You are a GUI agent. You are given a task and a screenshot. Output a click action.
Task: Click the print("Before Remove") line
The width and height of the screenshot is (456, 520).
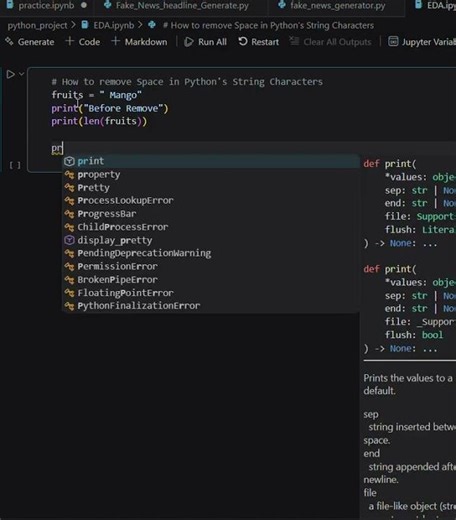coord(110,108)
